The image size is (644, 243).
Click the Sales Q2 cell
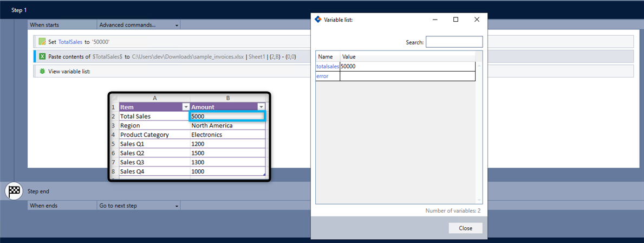click(154, 153)
